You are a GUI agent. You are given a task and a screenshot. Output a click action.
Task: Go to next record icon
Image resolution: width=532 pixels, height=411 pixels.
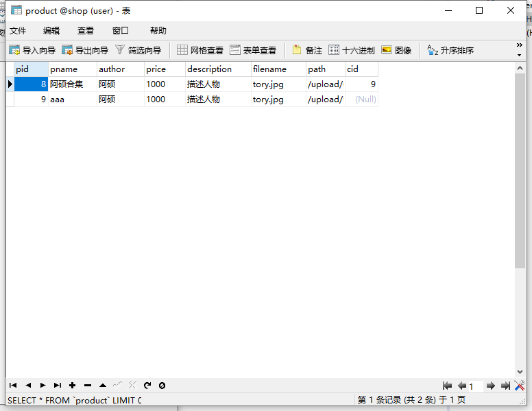[x=43, y=385]
